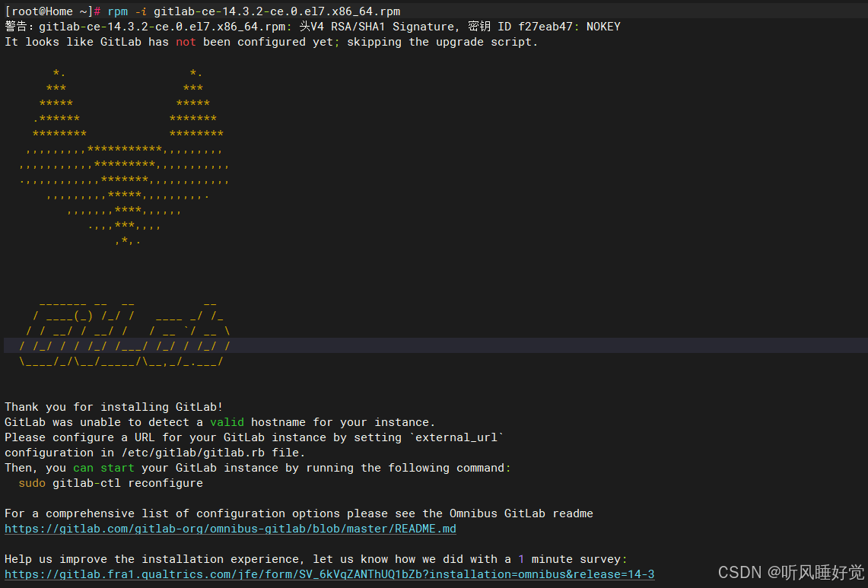Click the CSDN watermark in the corner
Image resolution: width=868 pixels, height=588 pixels.
tap(790, 572)
